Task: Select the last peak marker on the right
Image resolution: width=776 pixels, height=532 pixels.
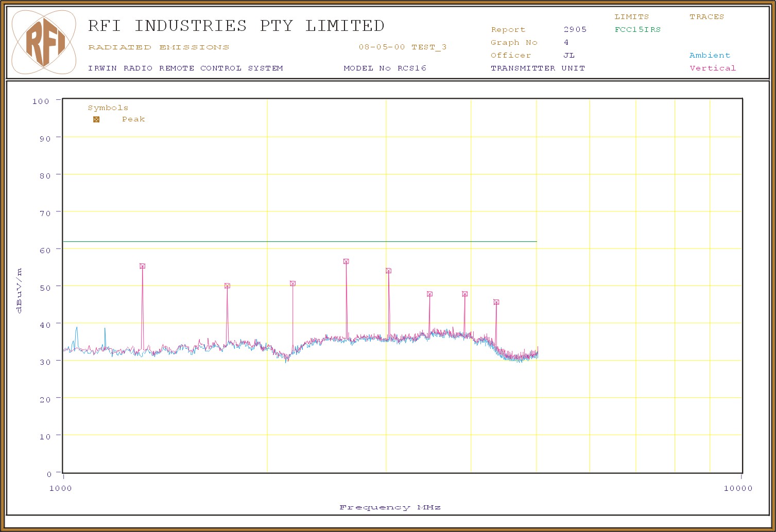Action: coord(496,302)
